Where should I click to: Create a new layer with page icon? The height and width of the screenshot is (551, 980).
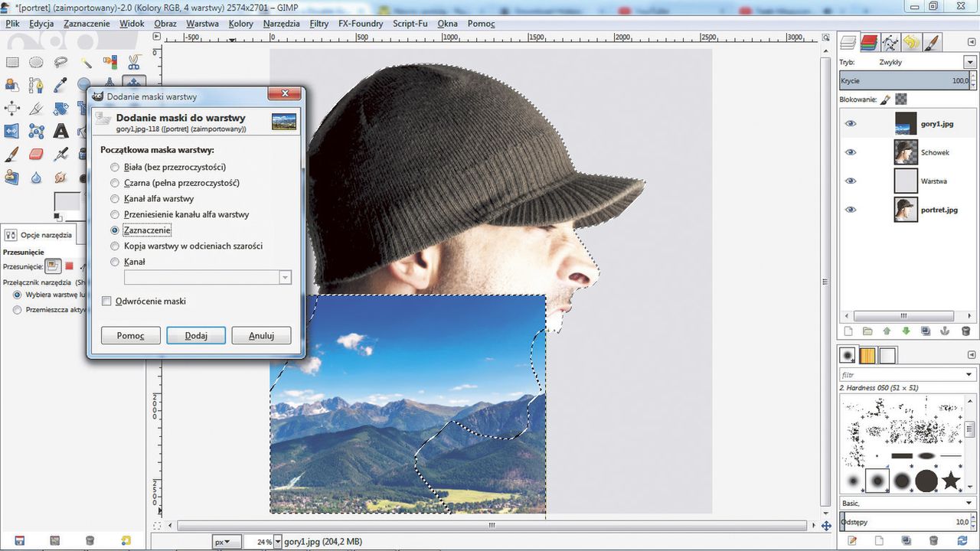click(x=848, y=331)
